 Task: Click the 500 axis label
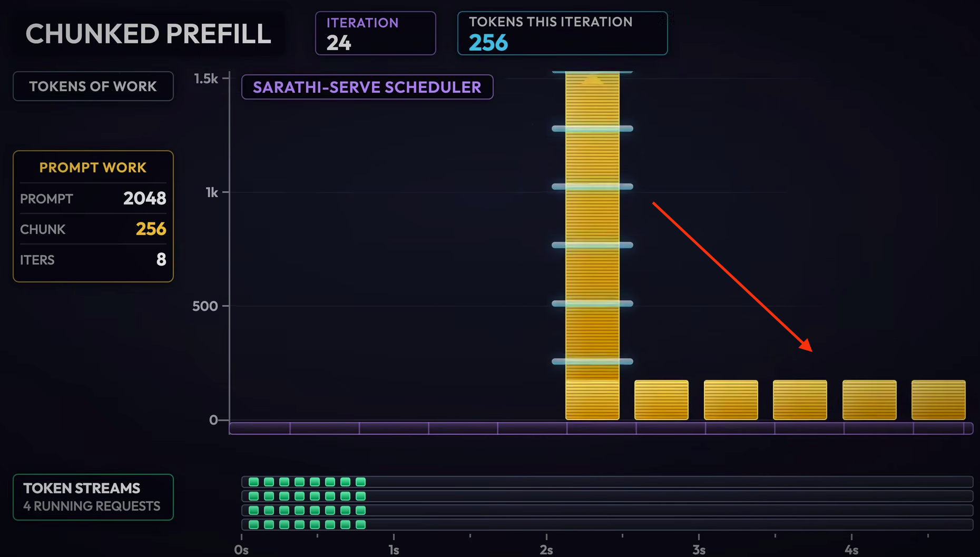(205, 306)
